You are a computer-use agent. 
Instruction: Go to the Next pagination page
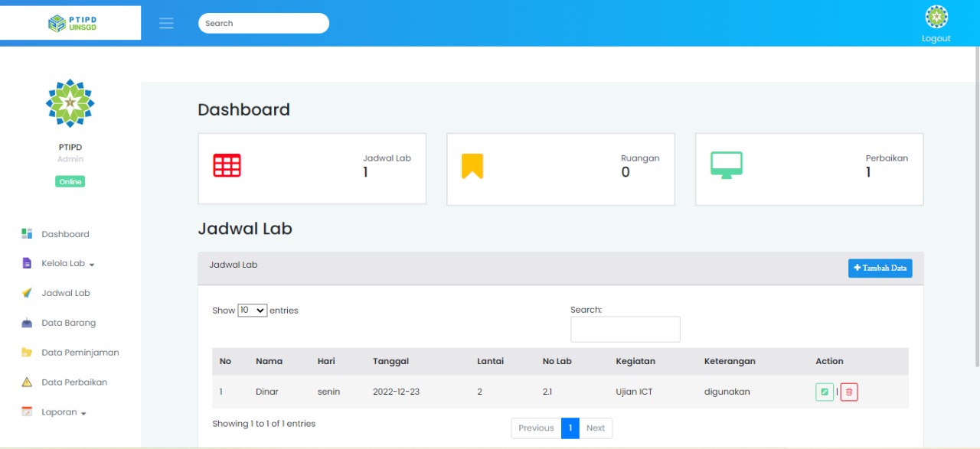(x=595, y=428)
